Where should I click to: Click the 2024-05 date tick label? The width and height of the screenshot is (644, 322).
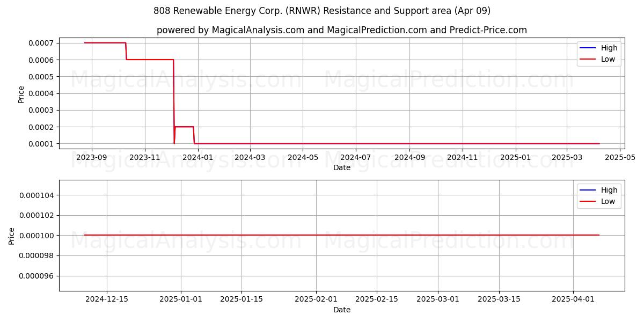pos(303,157)
